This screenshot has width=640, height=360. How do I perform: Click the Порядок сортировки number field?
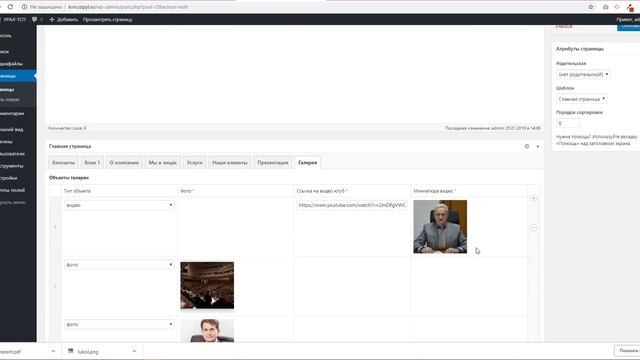pos(568,123)
